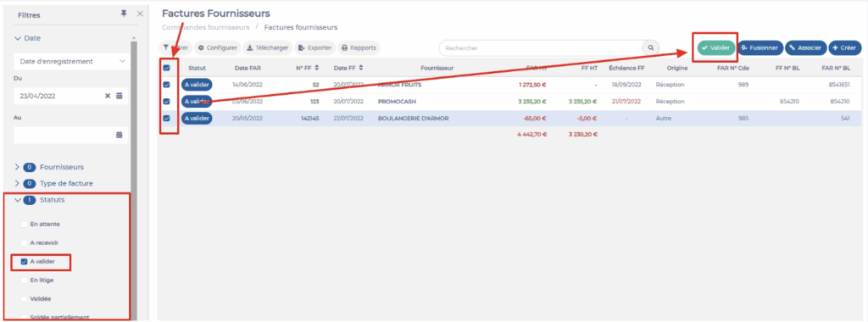Sort by Date FF column arrows

[x=361, y=68]
